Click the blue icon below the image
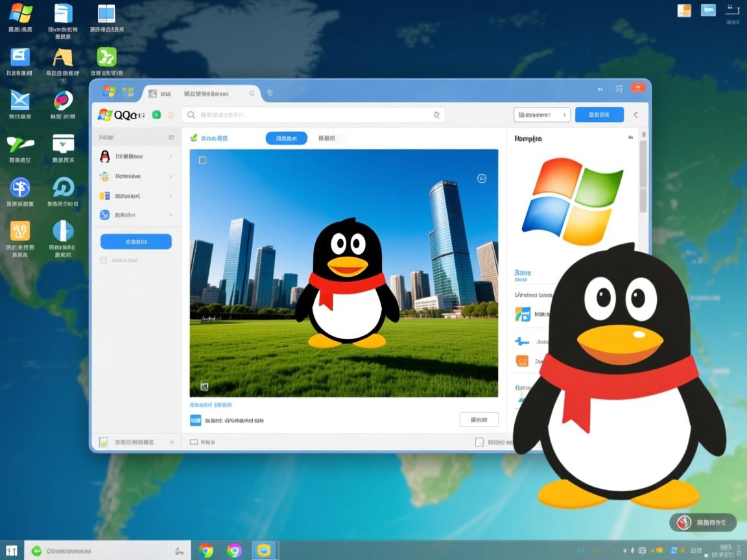The width and height of the screenshot is (747, 560). point(195,420)
